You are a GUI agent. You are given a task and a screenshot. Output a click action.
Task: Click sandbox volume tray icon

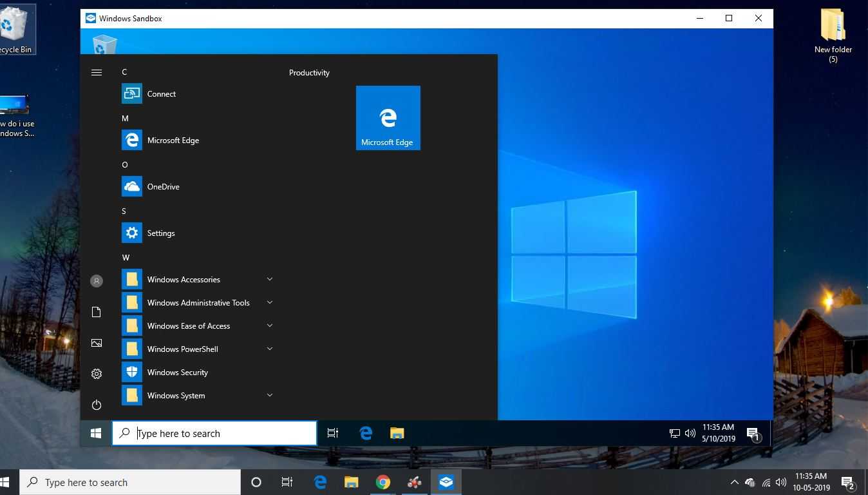690,433
